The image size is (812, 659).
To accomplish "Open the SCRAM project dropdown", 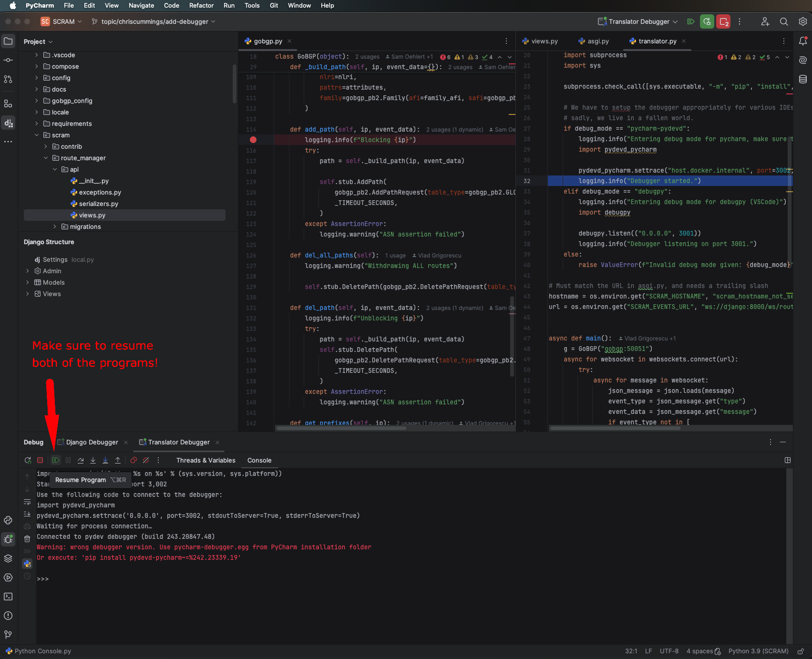I will 61,21.
